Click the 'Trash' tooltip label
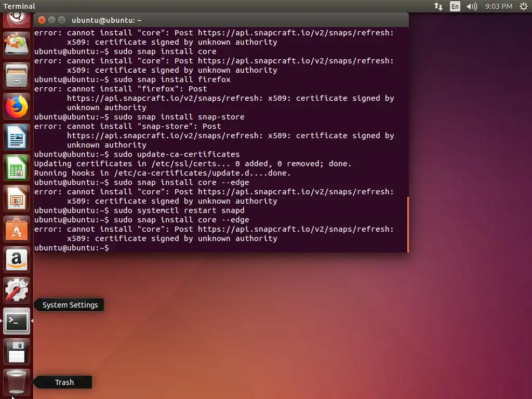The height and width of the screenshot is (399, 532). click(x=64, y=382)
